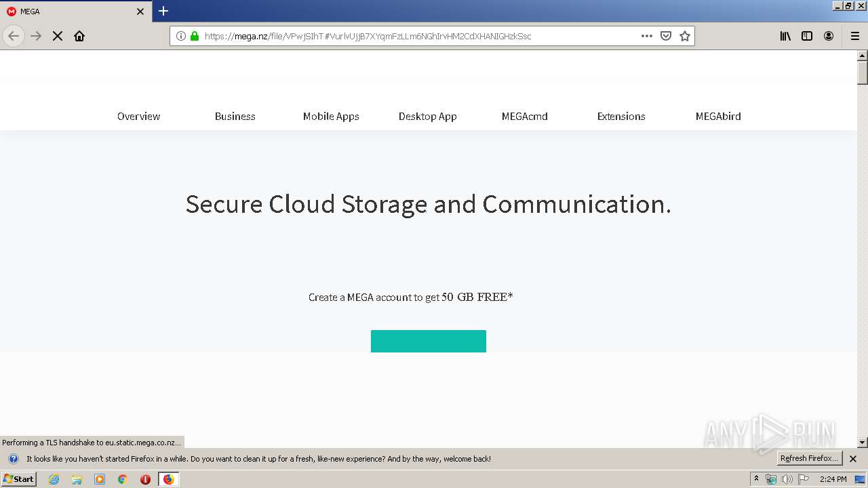
Task: Toggle the sidebar view icon
Action: [x=807, y=36]
